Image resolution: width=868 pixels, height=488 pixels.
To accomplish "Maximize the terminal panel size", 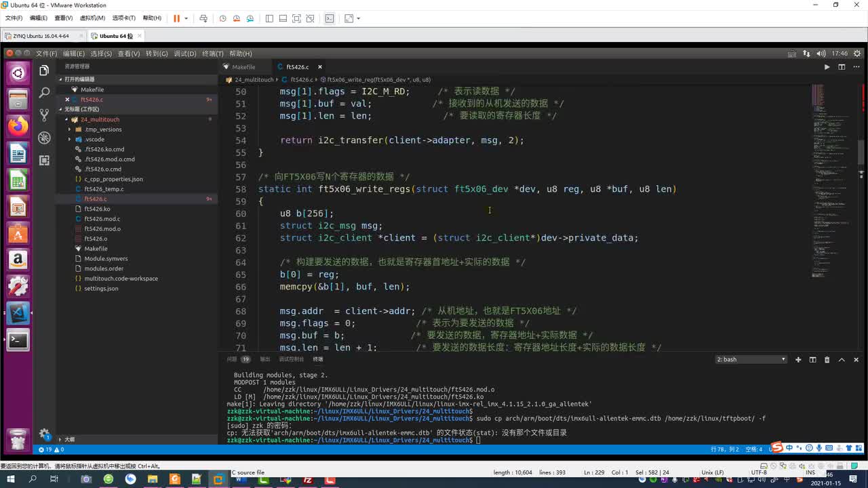I will (x=842, y=359).
